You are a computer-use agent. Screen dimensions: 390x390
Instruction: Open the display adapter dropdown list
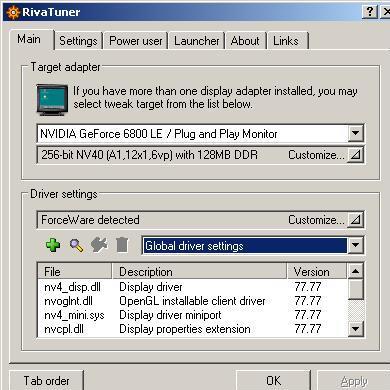[x=355, y=133]
